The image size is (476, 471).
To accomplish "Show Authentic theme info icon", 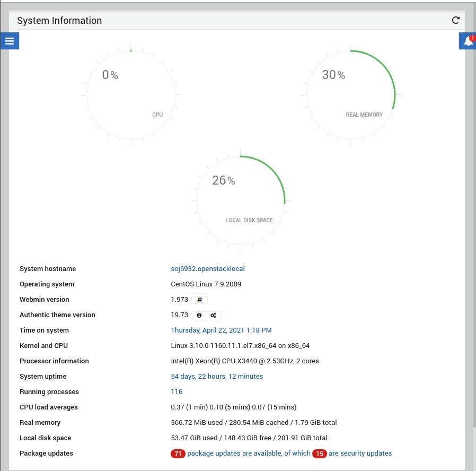I will (x=199, y=315).
